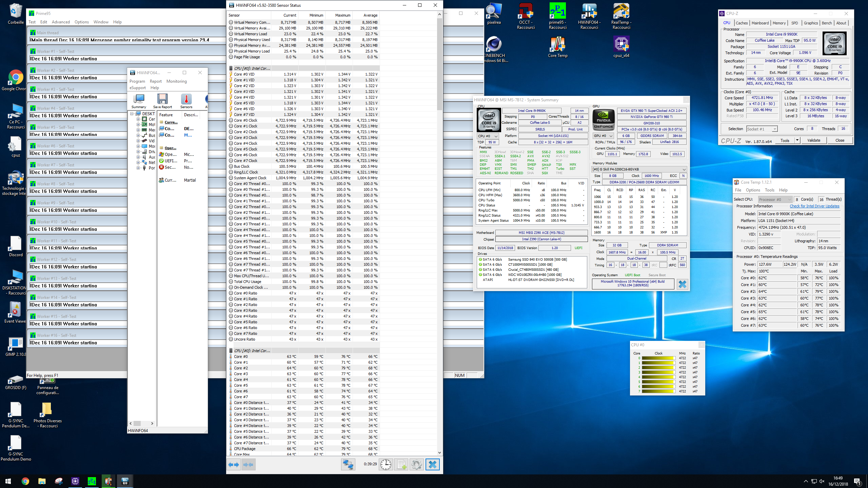The image size is (868, 488).
Task: Open Summary in the HWiNFO64 toolbar
Action: point(139,101)
